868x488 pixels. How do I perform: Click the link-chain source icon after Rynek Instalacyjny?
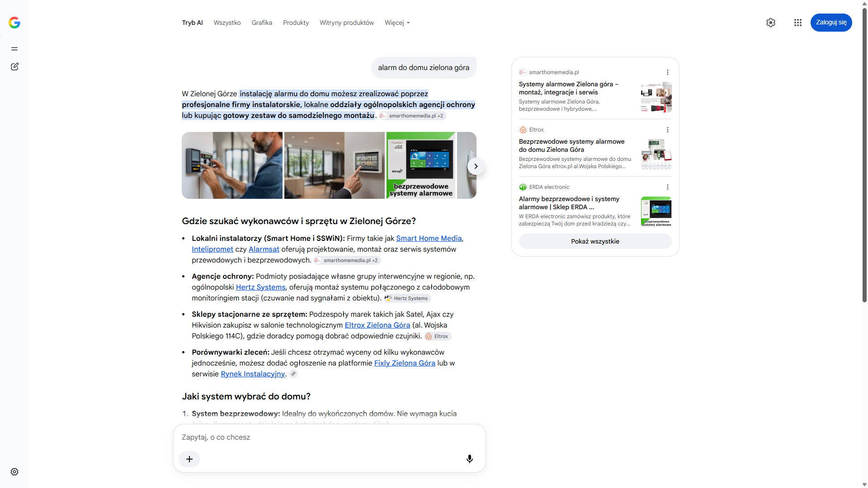(x=293, y=374)
